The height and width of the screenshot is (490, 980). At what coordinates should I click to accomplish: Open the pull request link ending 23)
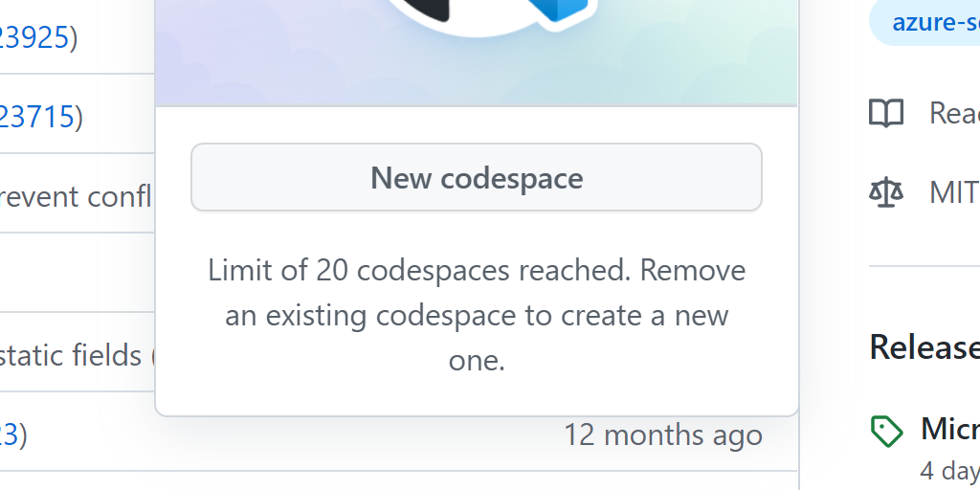pyautogui.click(x=10, y=435)
